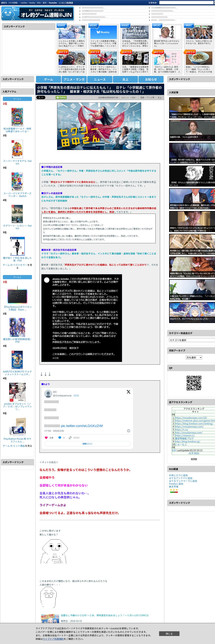Open the 小学館の過去記事 article link
215x644 pixels.
pos(99,173)
